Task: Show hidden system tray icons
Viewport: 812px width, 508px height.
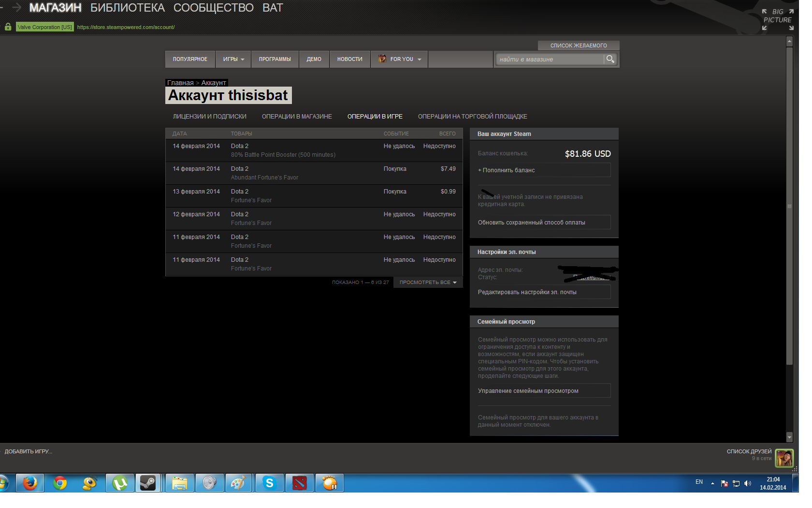Action: point(712,483)
